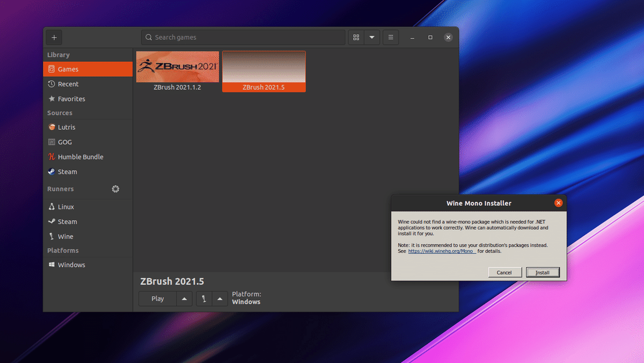Viewport: 644px width, 363px height.
Task: Click the Wine glass icon in Runners
Action: click(x=52, y=237)
